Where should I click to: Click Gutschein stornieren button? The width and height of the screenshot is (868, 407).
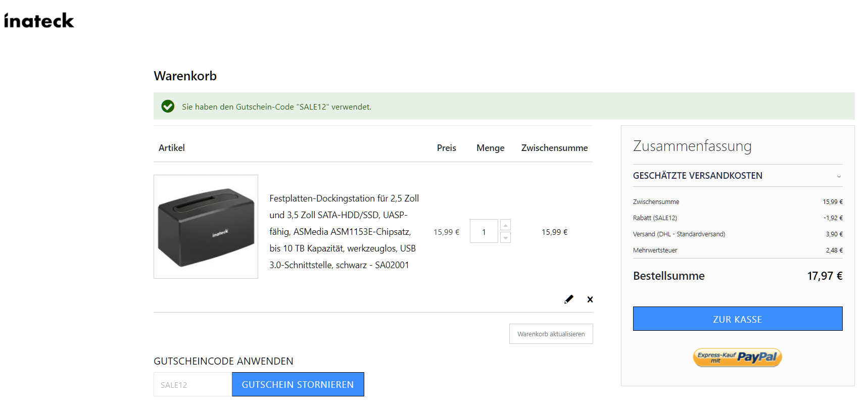[298, 384]
